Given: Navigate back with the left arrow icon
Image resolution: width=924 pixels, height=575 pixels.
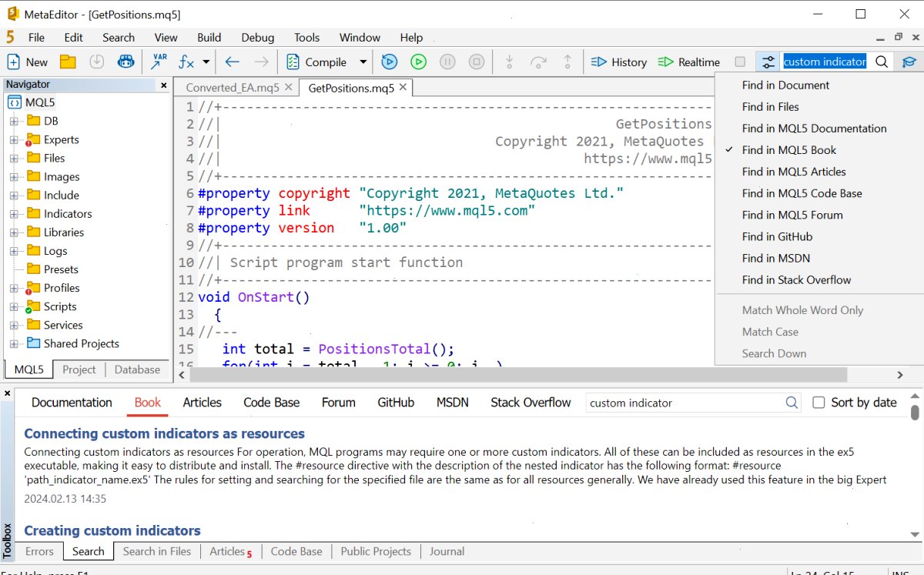Looking at the screenshot, I should point(233,62).
